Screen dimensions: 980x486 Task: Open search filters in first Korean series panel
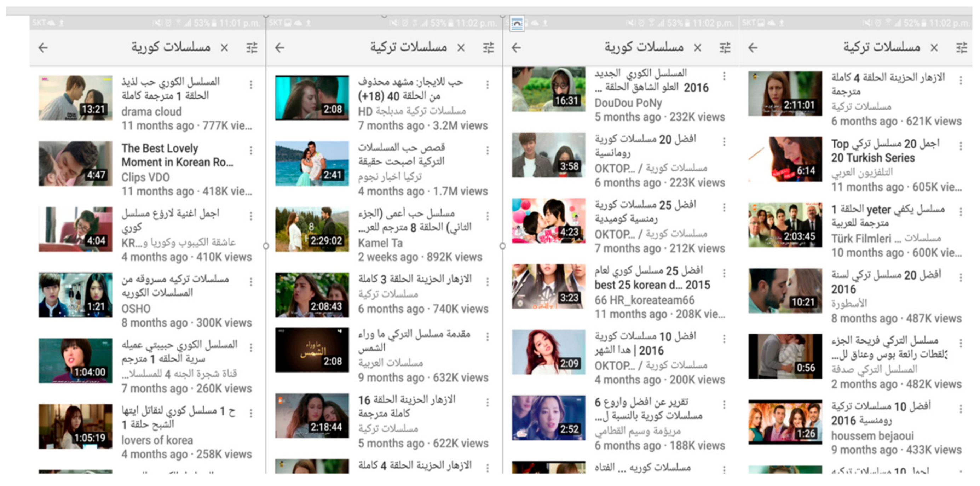[x=252, y=48]
